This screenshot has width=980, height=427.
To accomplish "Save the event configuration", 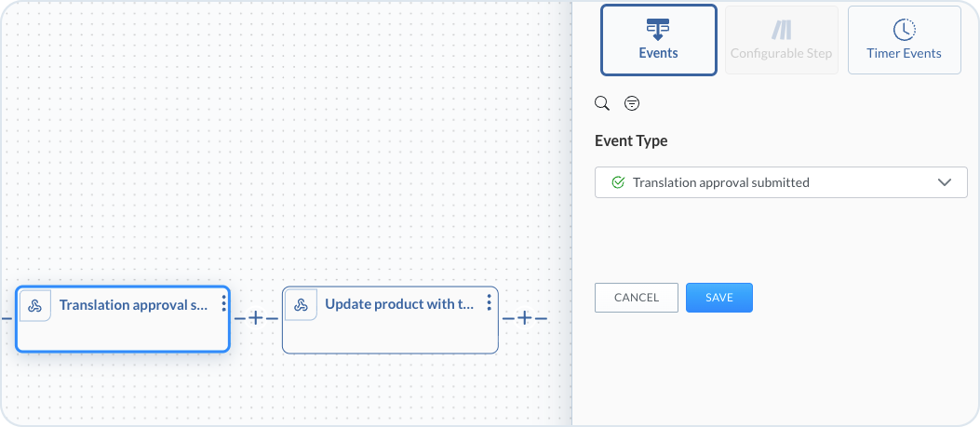I will (718, 298).
